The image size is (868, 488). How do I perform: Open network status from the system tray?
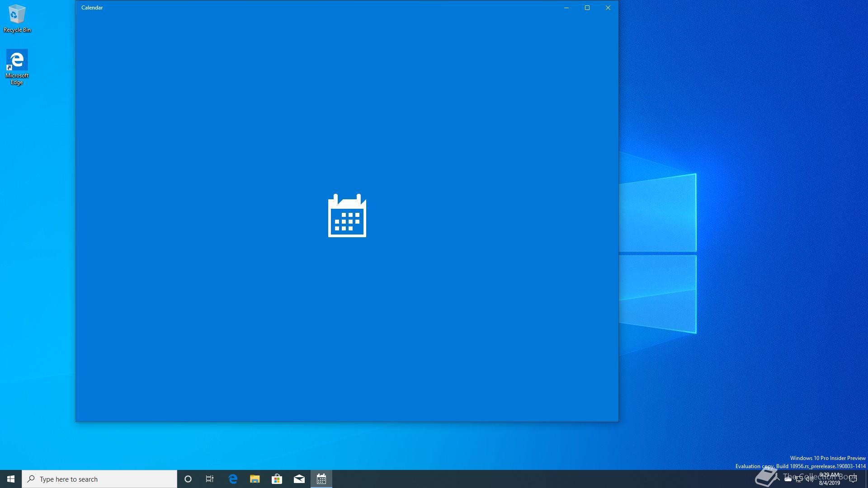(799, 479)
